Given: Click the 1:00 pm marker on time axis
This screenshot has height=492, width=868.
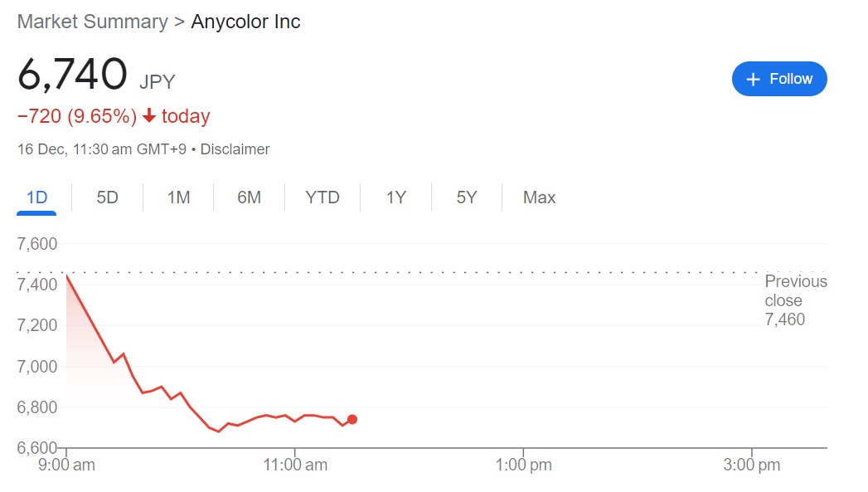Looking at the screenshot, I should (524, 465).
